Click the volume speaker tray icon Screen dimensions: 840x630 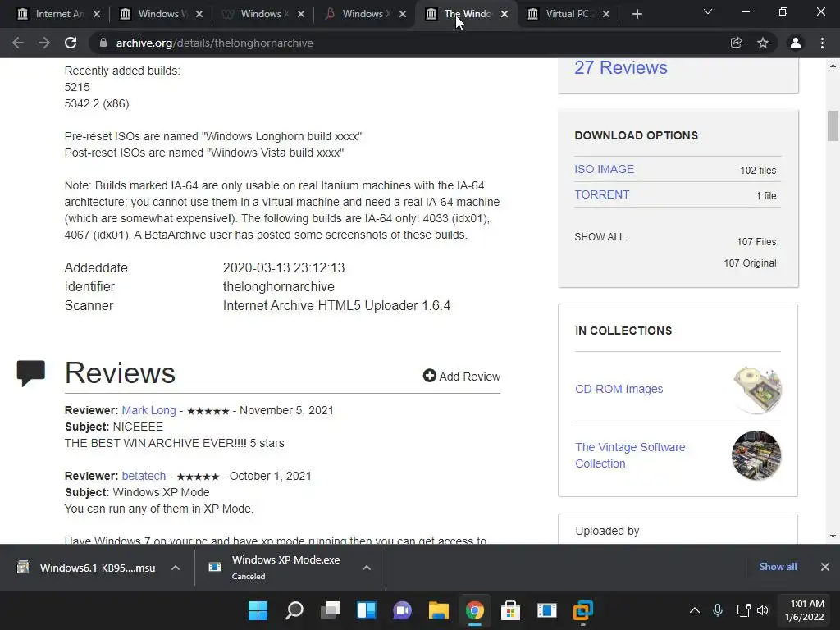click(763, 610)
